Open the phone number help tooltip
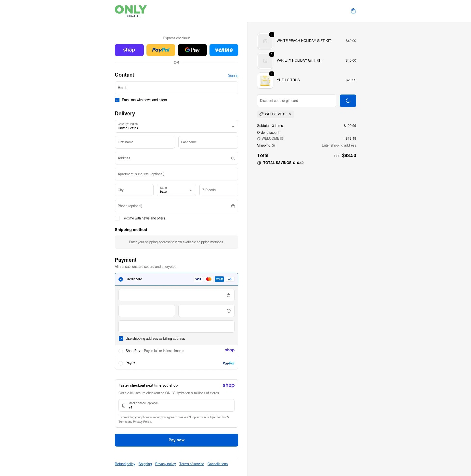This screenshot has width=471, height=476. [233, 206]
